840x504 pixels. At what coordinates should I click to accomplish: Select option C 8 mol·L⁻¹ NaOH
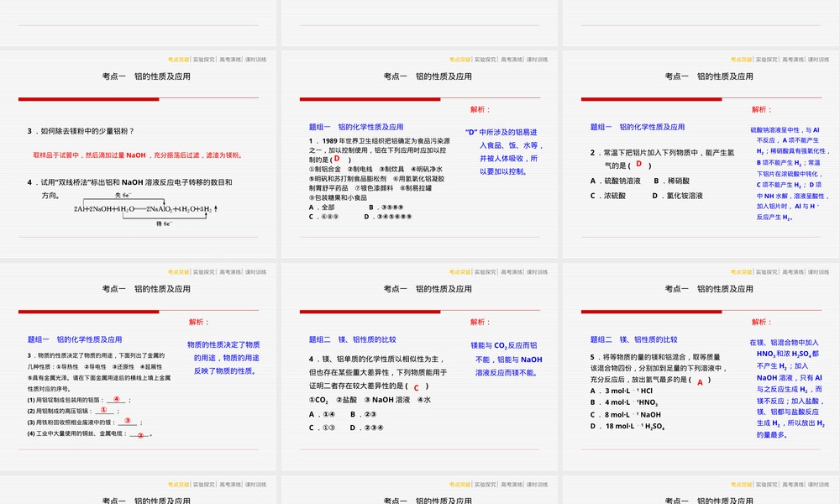(x=625, y=415)
